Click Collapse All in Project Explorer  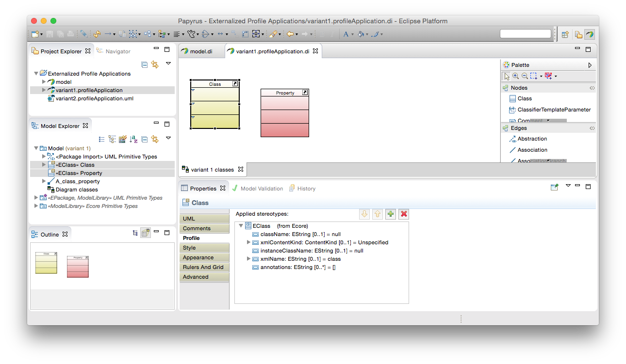click(x=144, y=64)
